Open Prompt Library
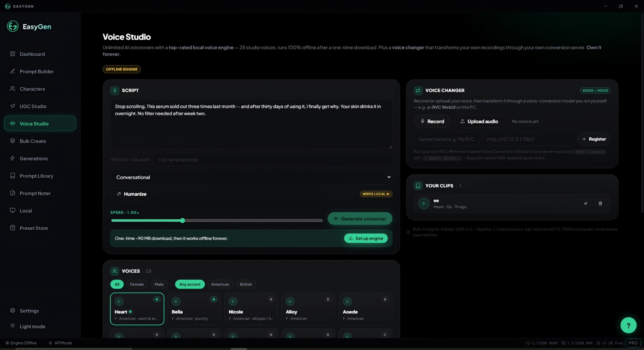Image resolution: width=644 pixels, height=350 pixels. 40,176
